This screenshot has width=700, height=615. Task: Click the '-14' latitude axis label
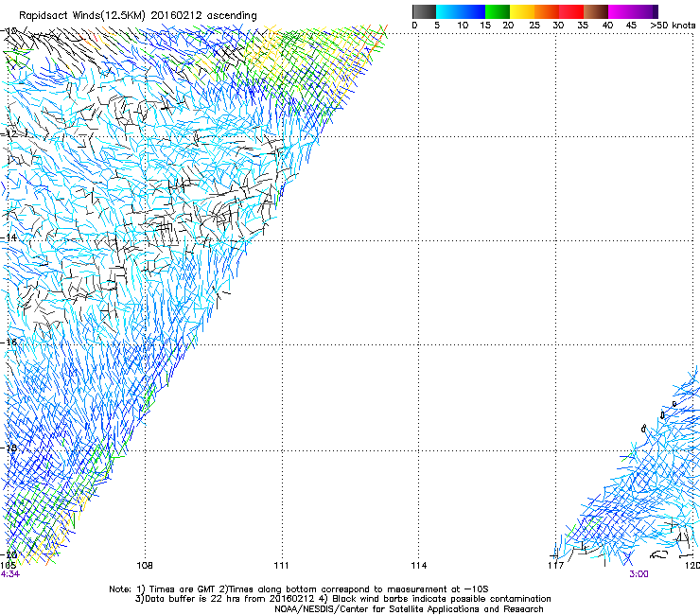tap(9, 238)
